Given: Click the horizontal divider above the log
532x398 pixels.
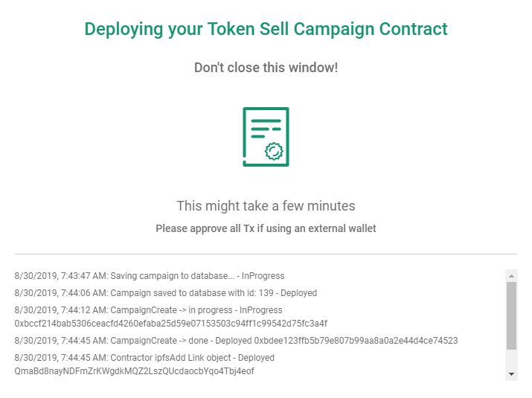Looking at the screenshot, I should 266,254.
